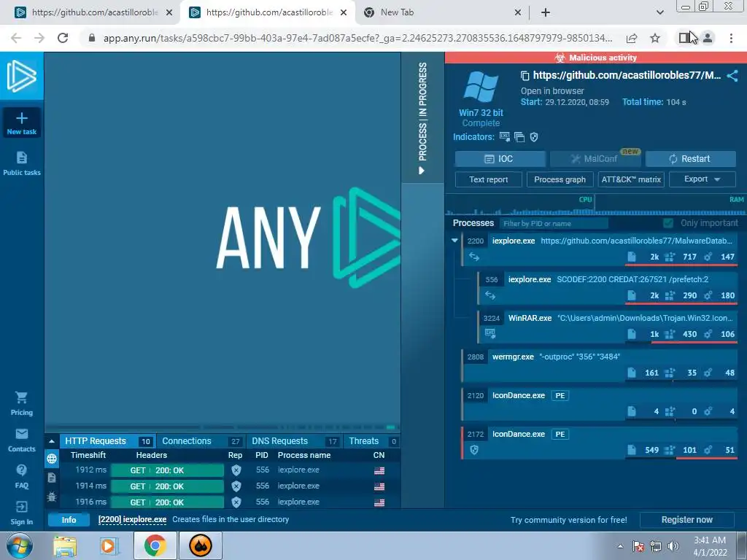This screenshot has width=747, height=560.
Task: Select the file document icon beside requests
Action: click(x=52, y=478)
